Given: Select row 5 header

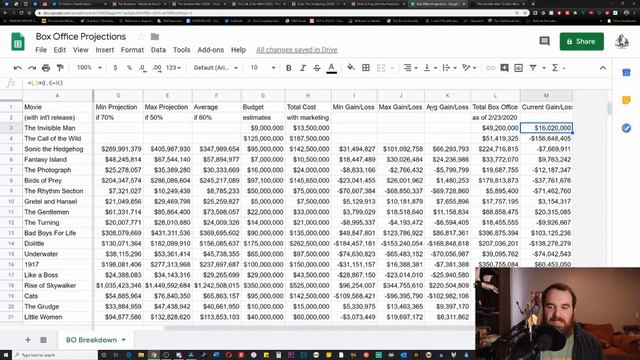Looking at the screenshot, I should click(11, 149).
